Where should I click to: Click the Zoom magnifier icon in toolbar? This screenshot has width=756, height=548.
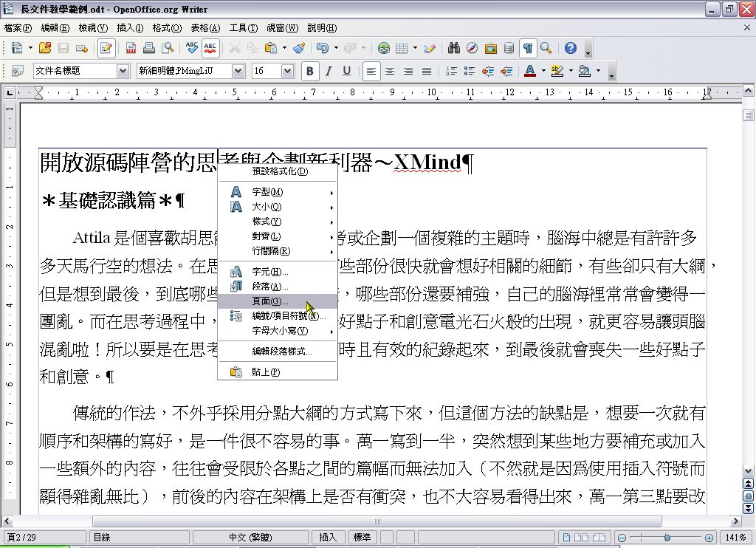coord(546,48)
